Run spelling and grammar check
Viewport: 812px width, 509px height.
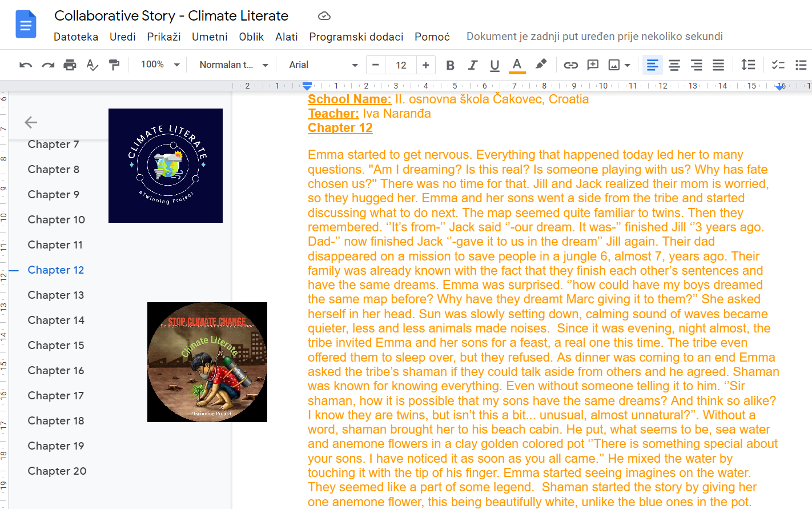pos(92,65)
